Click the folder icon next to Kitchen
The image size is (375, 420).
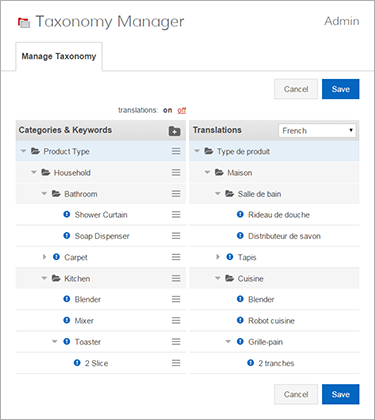(56, 278)
